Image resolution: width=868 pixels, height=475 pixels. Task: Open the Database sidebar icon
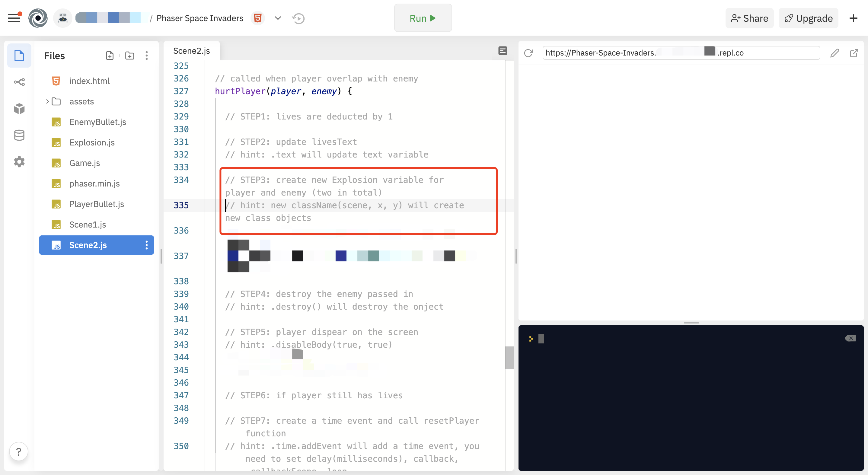click(x=19, y=135)
